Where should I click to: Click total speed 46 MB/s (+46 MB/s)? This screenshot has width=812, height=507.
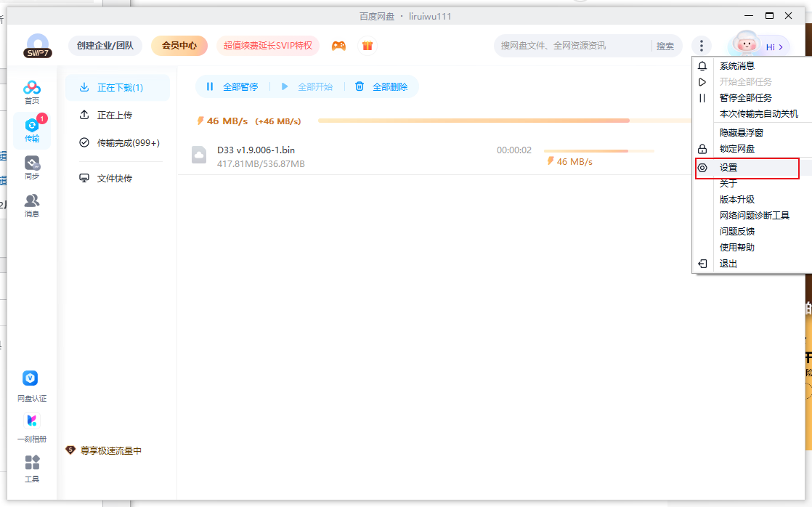pyautogui.click(x=248, y=121)
